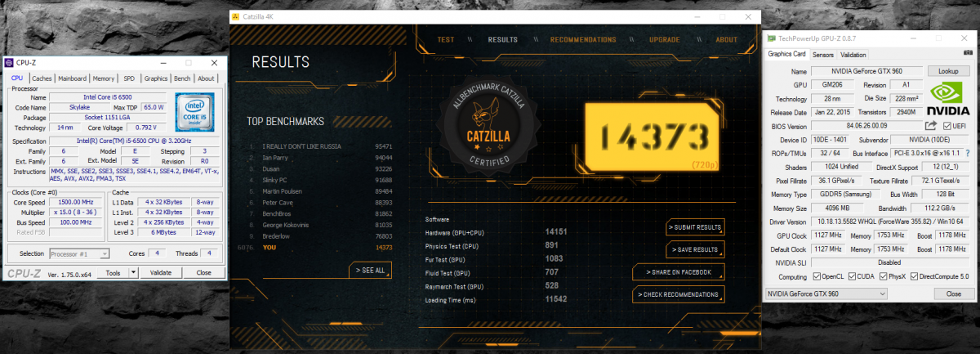Screen dimensions: 980x354
Task: Switch to the Memory tab in CPU-Z
Action: pyautogui.click(x=104, y=78)
